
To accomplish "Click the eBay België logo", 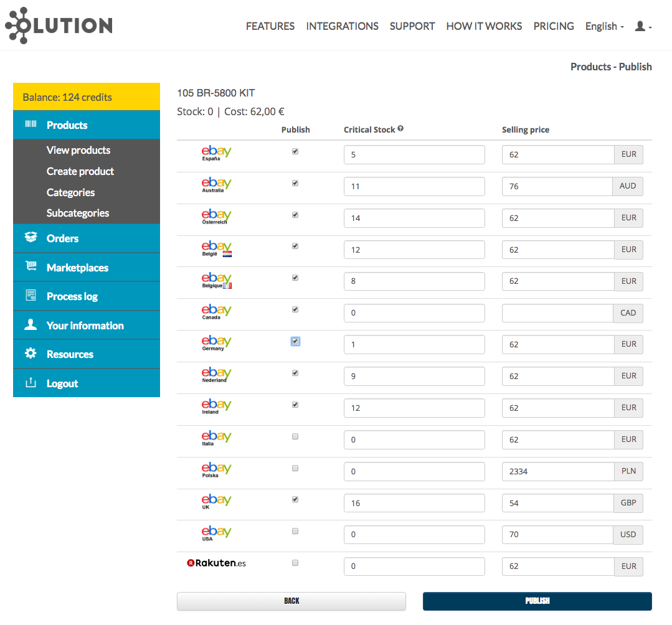I will pyautogui.click(x=217, y=248).
